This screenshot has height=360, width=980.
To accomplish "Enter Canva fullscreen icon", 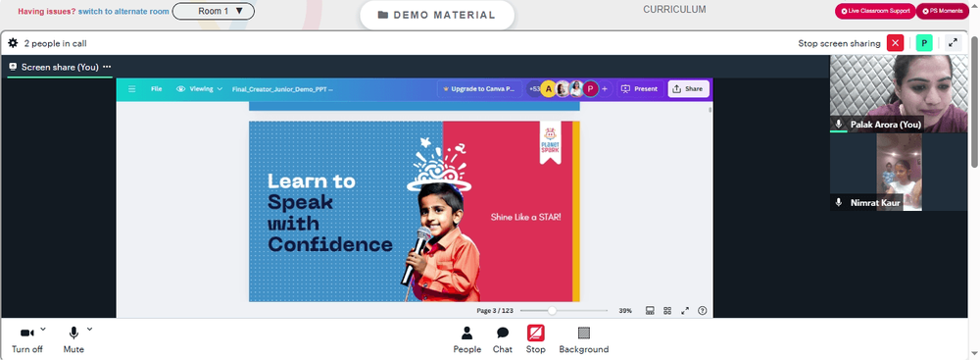I will (685, 311).
